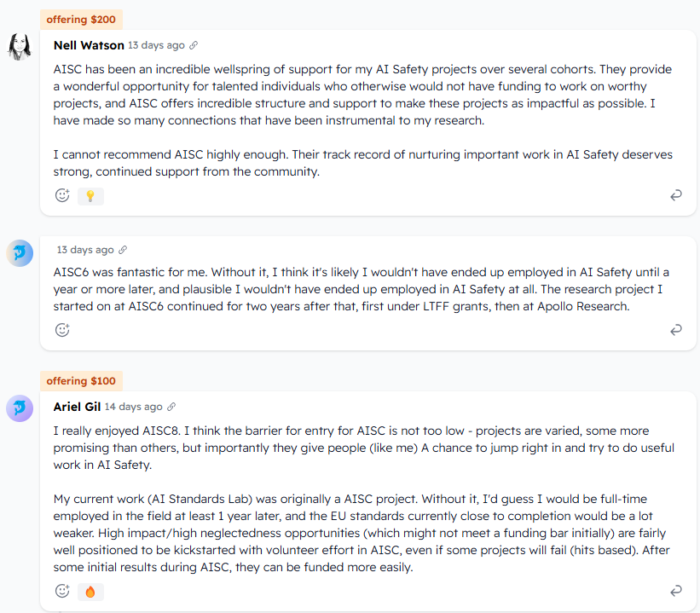Add emoji reaction to Nell Watson's comment

click(x=62, y=195)
